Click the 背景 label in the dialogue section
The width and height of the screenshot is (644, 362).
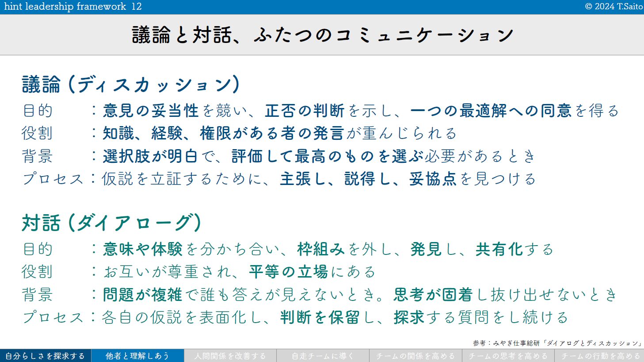pyautogui.click(x=38, y=295)
